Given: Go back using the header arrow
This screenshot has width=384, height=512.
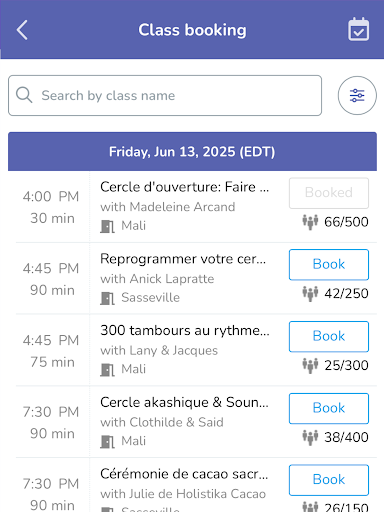Looking at the screenshot, I should (22, 30).
